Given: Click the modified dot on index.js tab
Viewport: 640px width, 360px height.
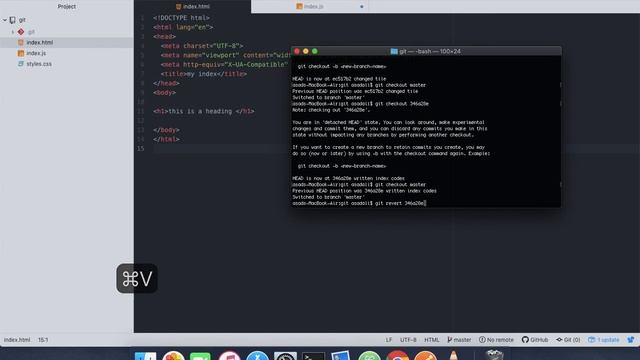Looking at the screenshot, I should (362, 7).
